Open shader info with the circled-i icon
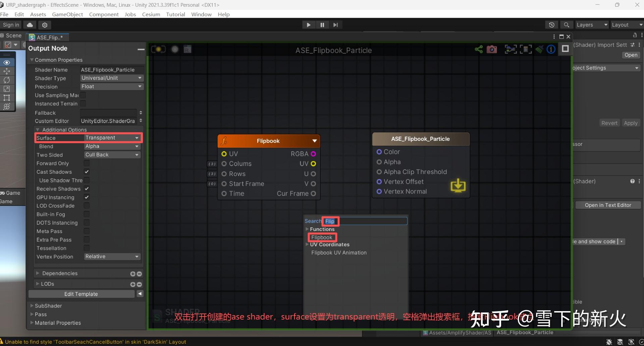 551,49
